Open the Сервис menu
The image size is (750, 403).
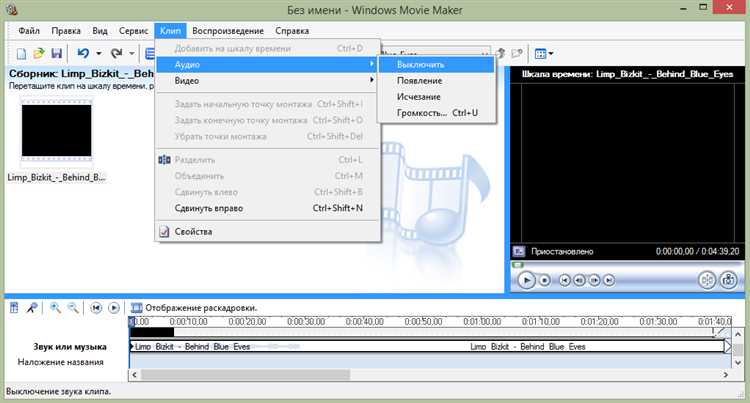coord(133,31)
